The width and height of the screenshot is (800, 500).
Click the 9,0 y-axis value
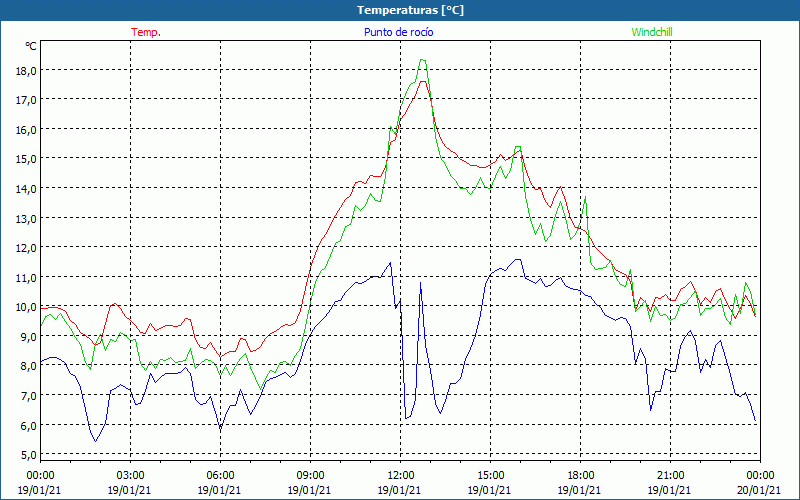click(x=28, y=336)
